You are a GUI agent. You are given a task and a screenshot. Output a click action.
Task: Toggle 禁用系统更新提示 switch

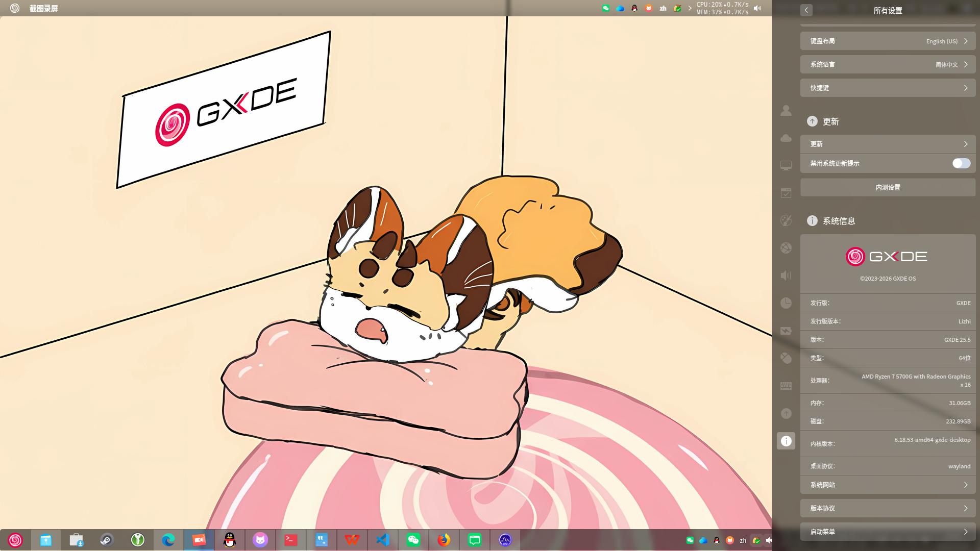click(961, 163)
